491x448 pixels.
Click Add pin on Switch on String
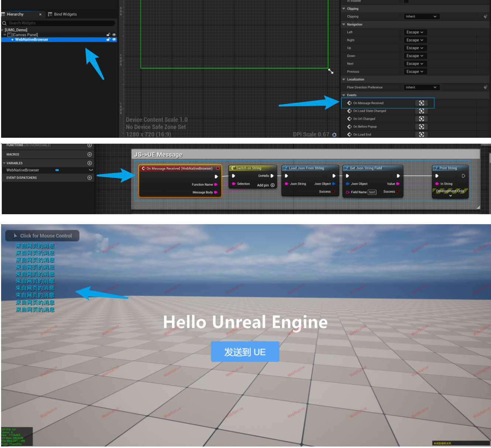tap(266, 185)
